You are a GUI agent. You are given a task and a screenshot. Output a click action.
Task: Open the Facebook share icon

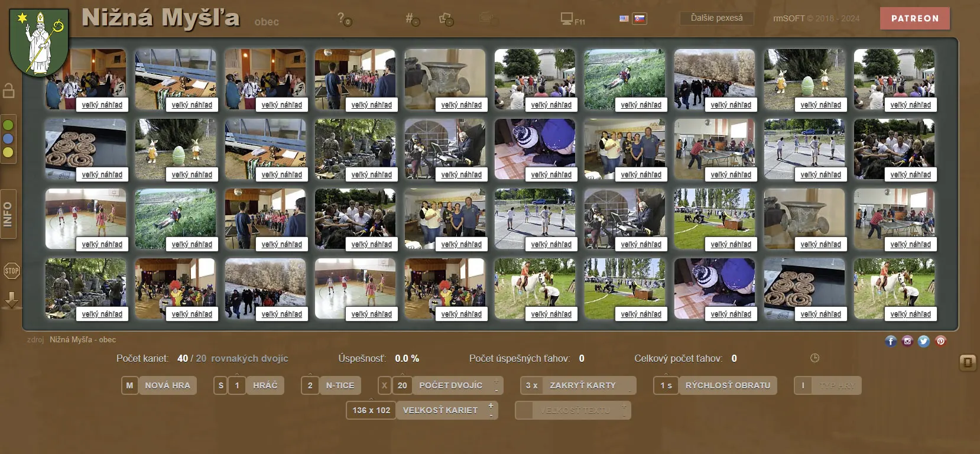point(891,341)
